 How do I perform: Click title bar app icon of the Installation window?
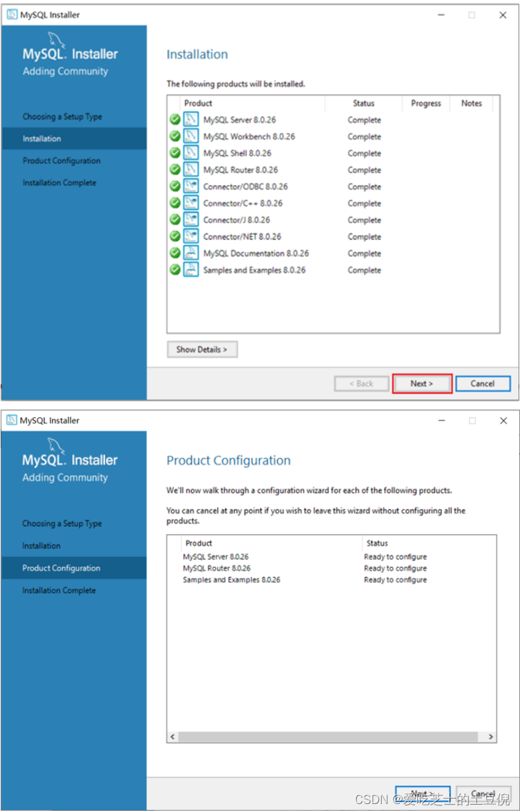point(12,15)
